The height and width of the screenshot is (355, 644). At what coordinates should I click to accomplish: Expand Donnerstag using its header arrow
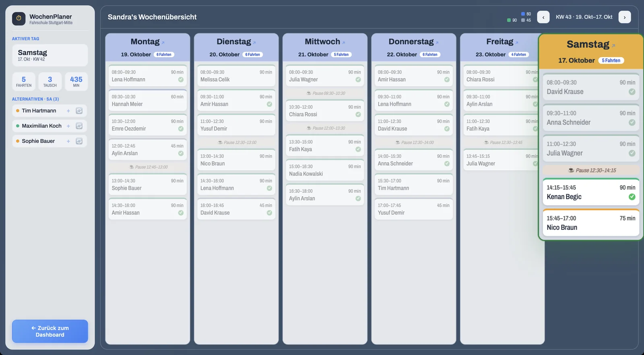click(437, 43)
